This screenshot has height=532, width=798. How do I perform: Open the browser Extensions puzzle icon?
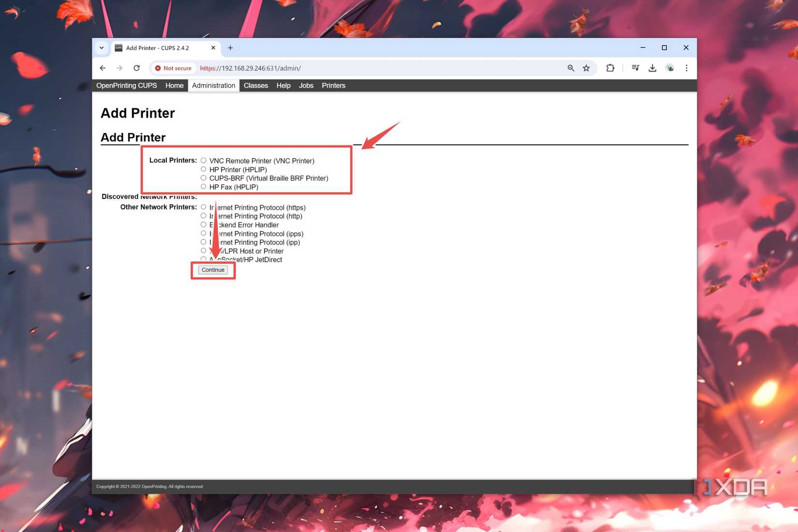tap(610, 68)
